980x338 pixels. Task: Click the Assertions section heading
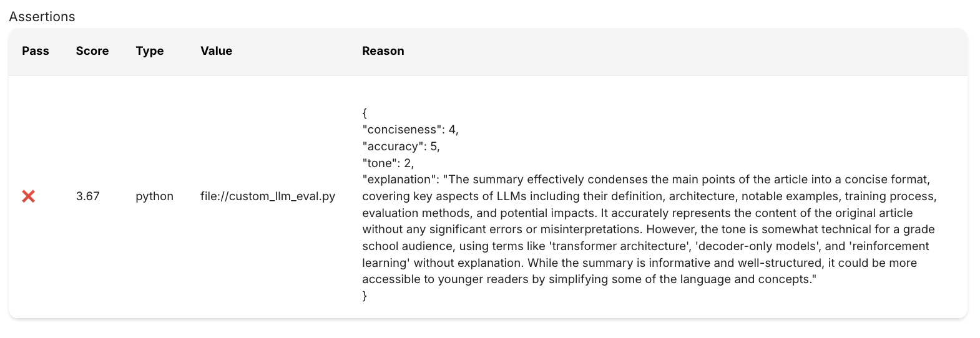tap(42, 17)
